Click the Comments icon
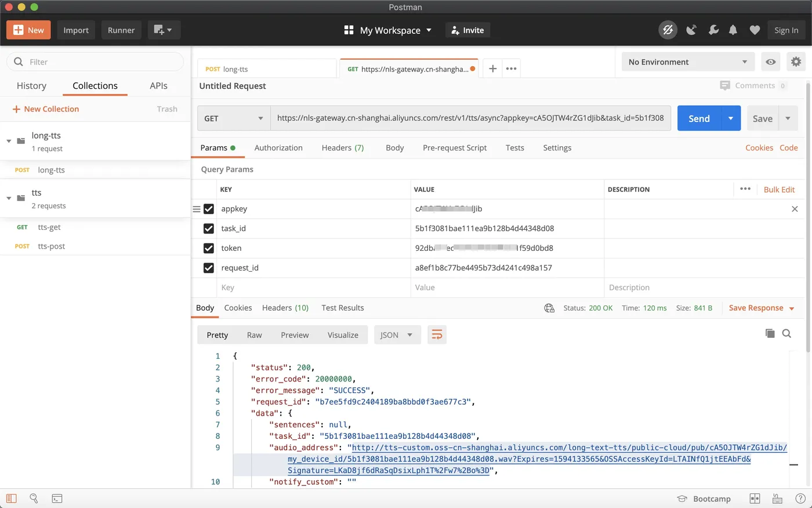812x508 pixels. (x=725, y=85)
